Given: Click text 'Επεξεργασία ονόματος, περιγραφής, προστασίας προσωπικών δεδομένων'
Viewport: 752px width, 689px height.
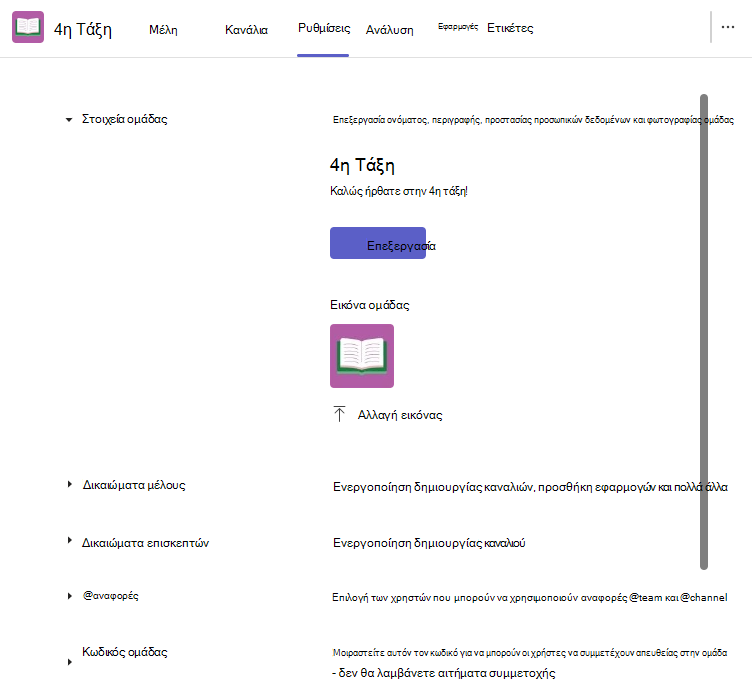Looking at the screenshot, I should (482, 120).
